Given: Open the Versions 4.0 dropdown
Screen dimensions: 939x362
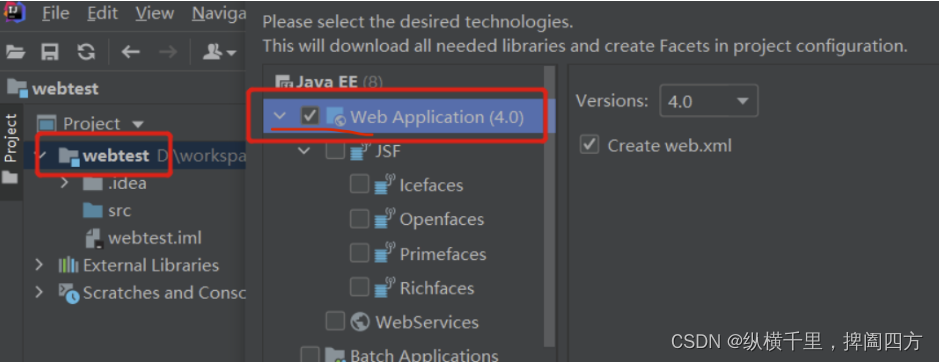Looking at the screenshot, I should coord(708,101).
